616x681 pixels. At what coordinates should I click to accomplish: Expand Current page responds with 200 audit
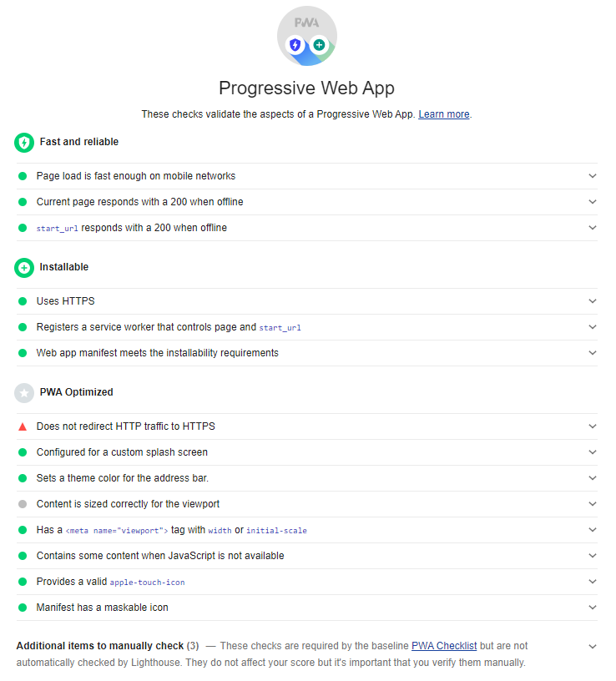pos(592,201)
